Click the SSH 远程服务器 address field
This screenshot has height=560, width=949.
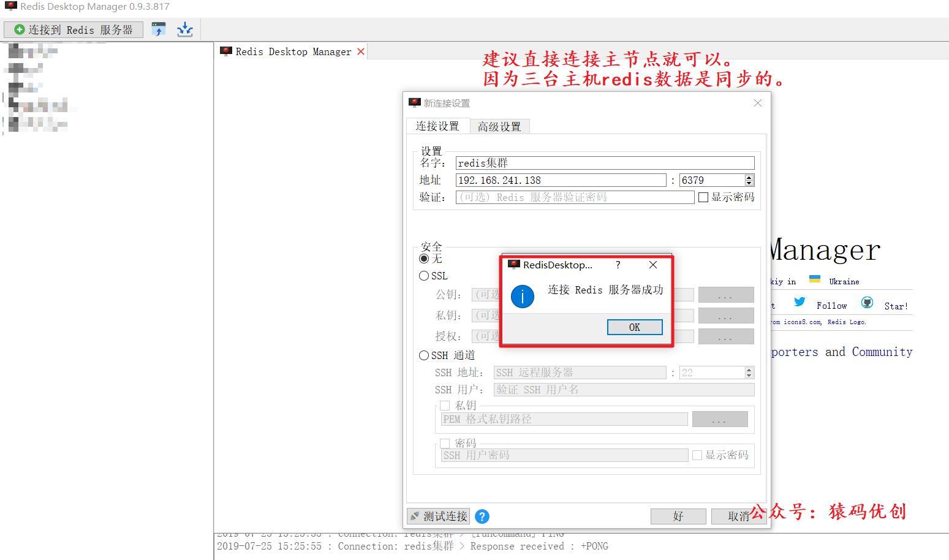click(x=580, y=373)
